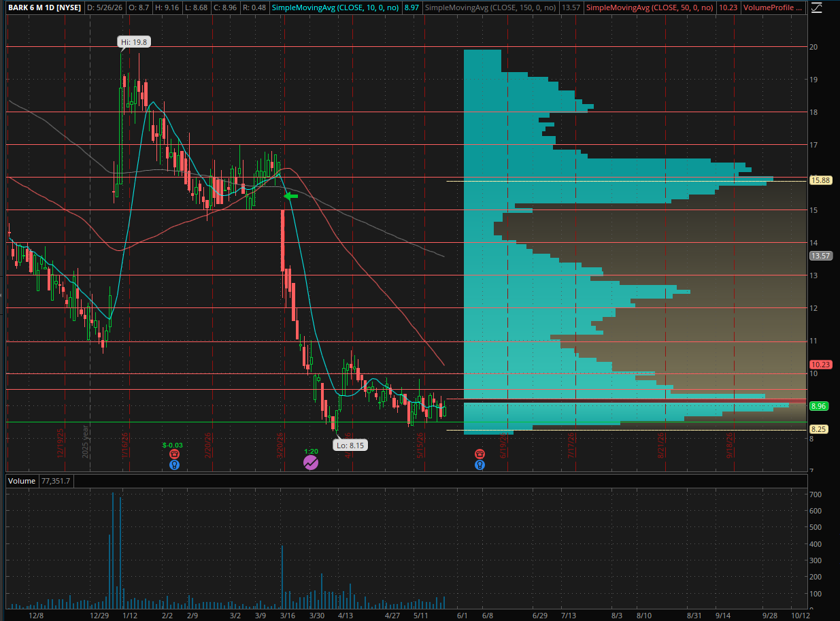Click the 3/16 date on the time axis
Screen dimensions: 840x621
point(286,615)
